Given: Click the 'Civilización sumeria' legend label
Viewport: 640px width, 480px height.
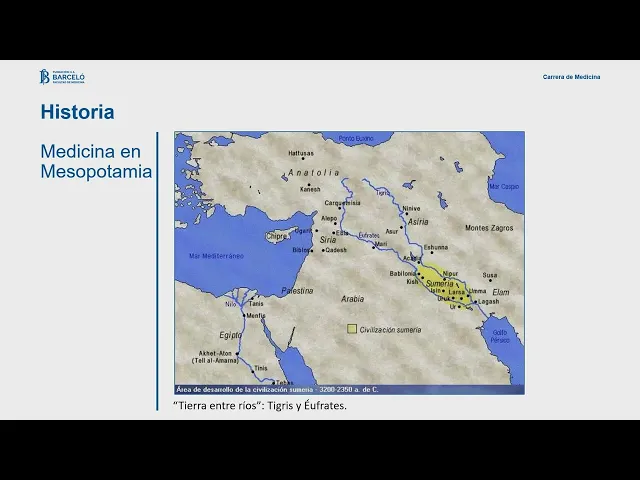Looking at the screenshot, I should 390,330.
